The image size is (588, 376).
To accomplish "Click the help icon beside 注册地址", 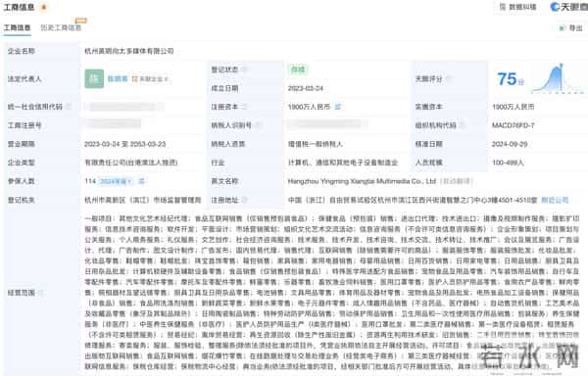I will click(244, 200).
